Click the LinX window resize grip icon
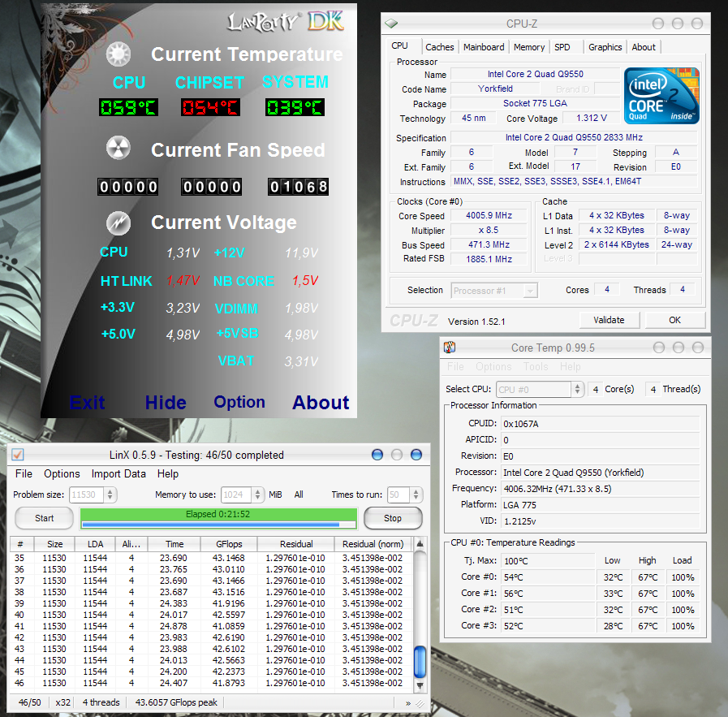The image size is (728, 717). pos(420,704)
